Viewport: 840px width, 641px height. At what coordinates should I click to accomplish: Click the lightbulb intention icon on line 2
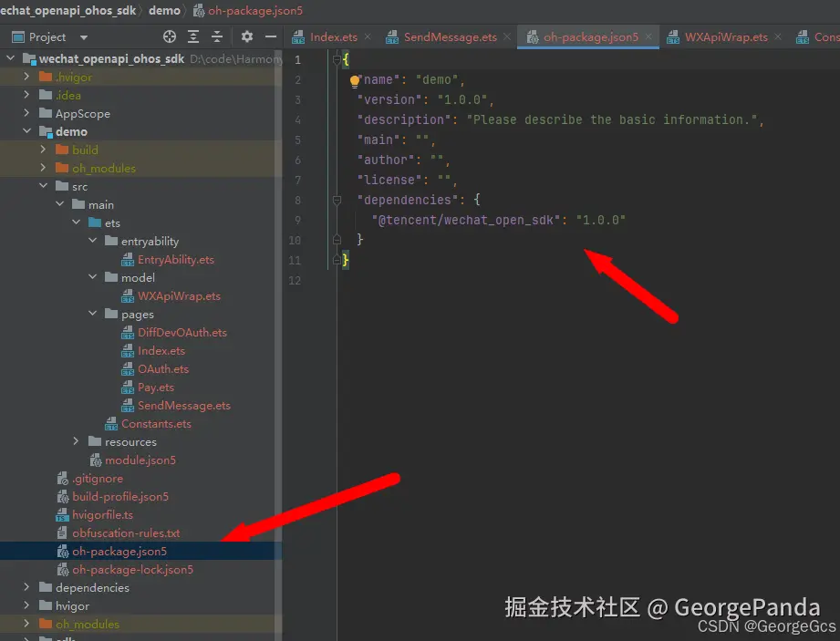point(354,81)
